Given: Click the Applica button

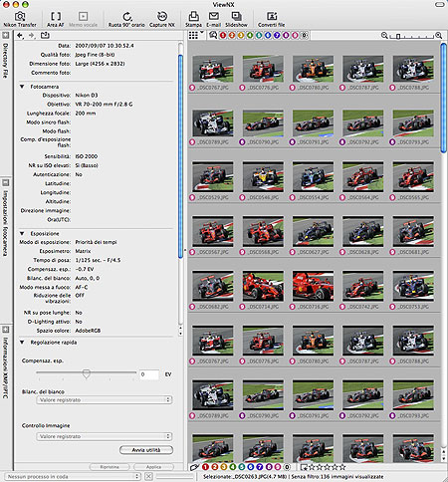Looking at the screenshot, I should pyautogui.click(x=153, y=467).
